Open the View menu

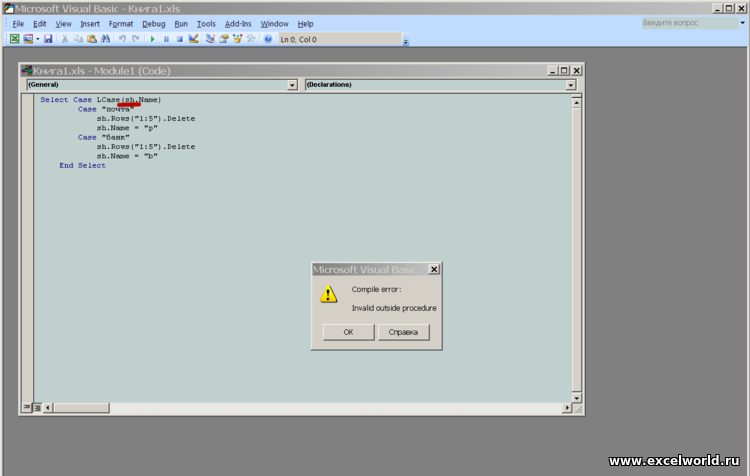pyautogui.click(x=63, y=23)
